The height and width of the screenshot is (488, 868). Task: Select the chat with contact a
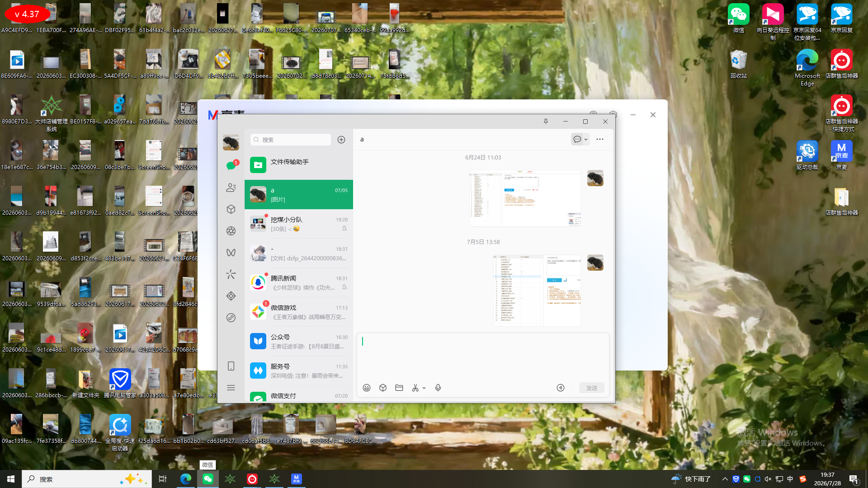[299, 195]
